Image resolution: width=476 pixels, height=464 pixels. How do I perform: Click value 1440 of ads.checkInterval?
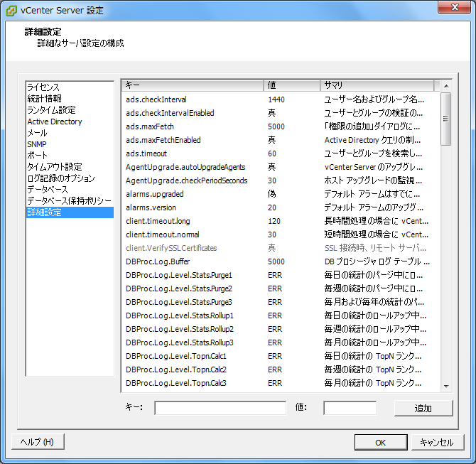(x=276, y=99)
